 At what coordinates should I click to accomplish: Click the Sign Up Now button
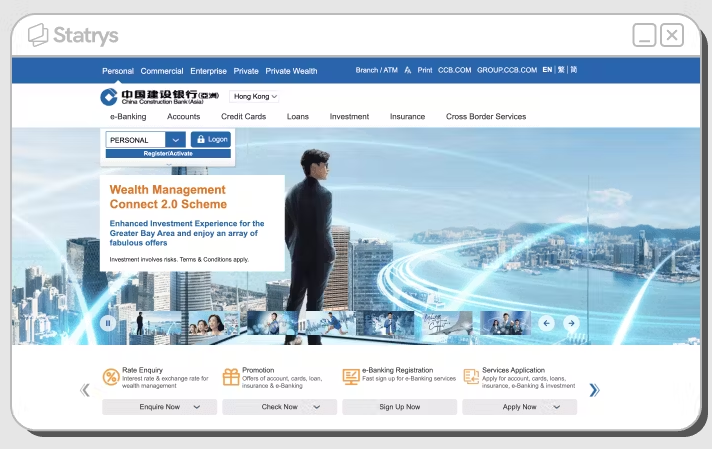coord(399,407)
